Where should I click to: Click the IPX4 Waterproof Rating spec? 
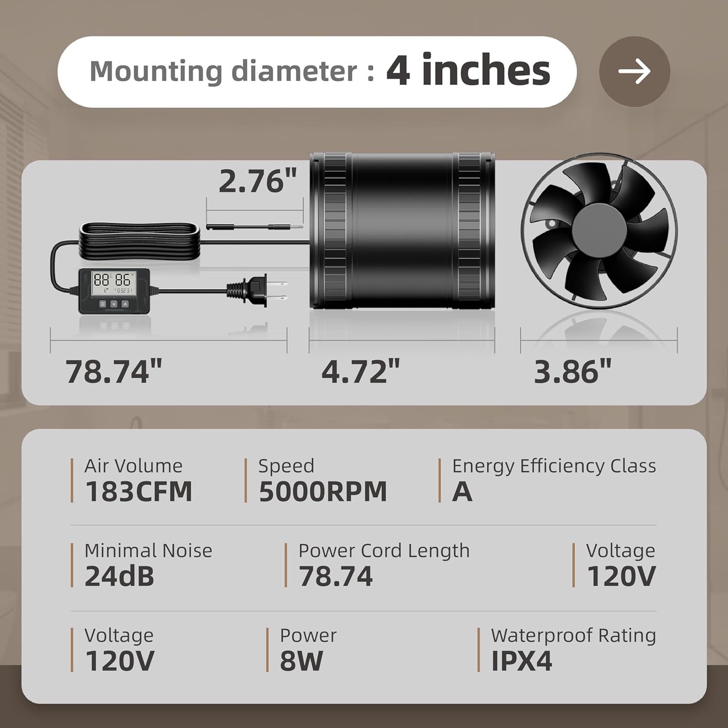point(522,661)
